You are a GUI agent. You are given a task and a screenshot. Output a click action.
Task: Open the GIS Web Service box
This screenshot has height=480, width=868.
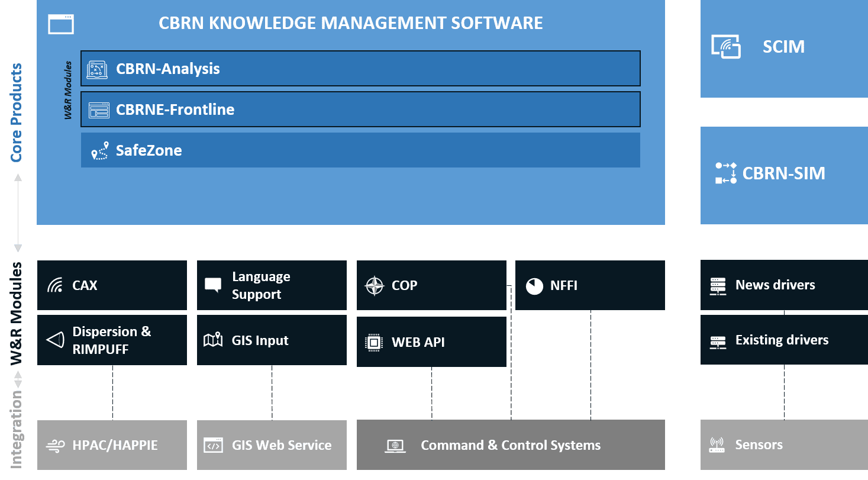click(272, 445)
